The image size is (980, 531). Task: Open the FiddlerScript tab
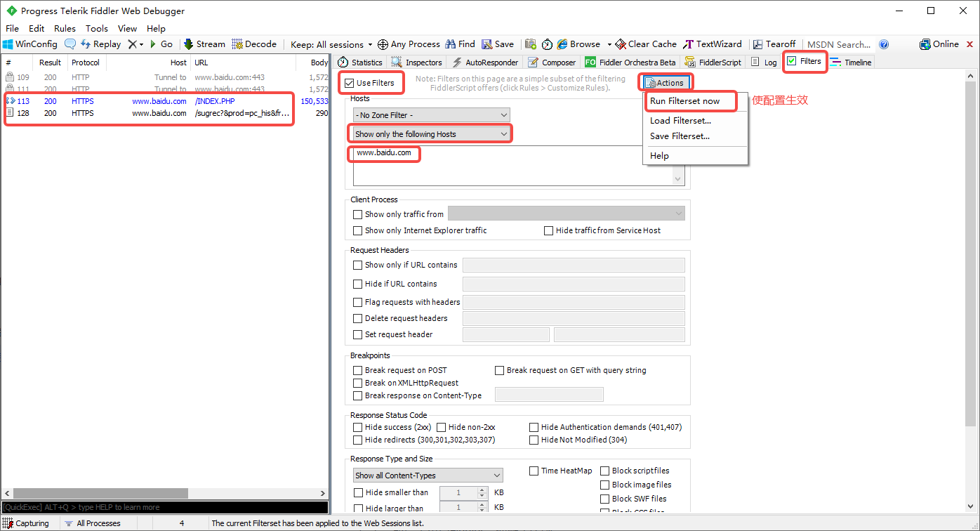[x=713, y=63]
